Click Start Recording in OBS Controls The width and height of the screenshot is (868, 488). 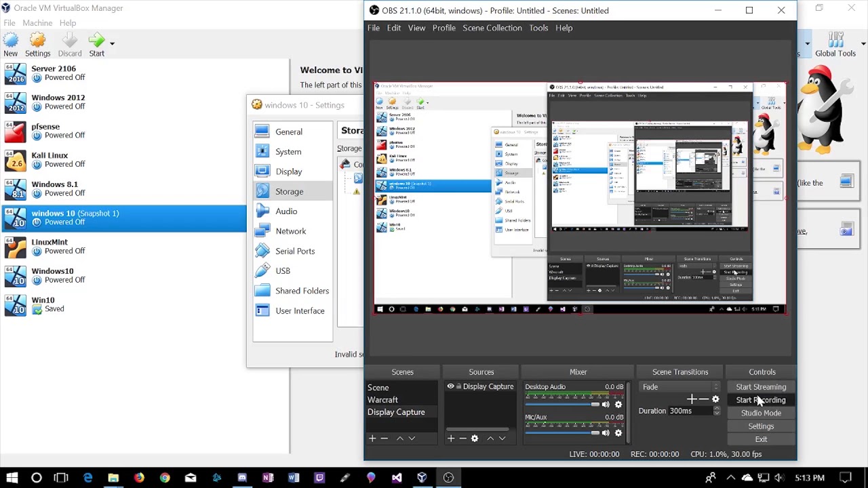[x=761, y=400]
